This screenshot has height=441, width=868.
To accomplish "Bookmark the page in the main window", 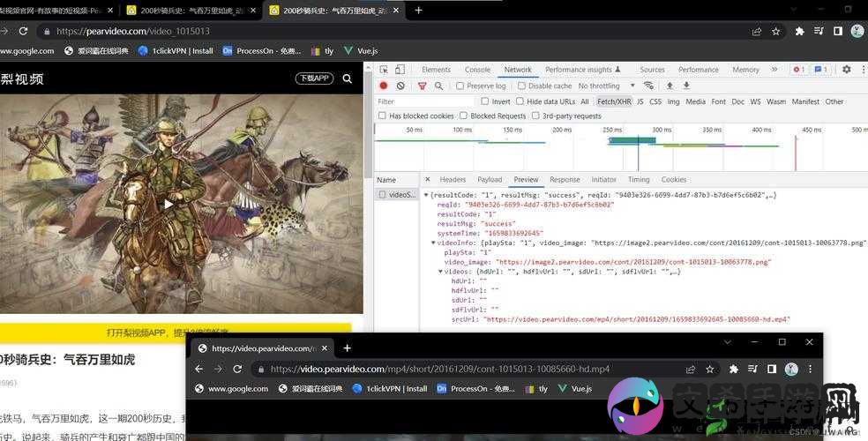I will (x=775, y=32).
